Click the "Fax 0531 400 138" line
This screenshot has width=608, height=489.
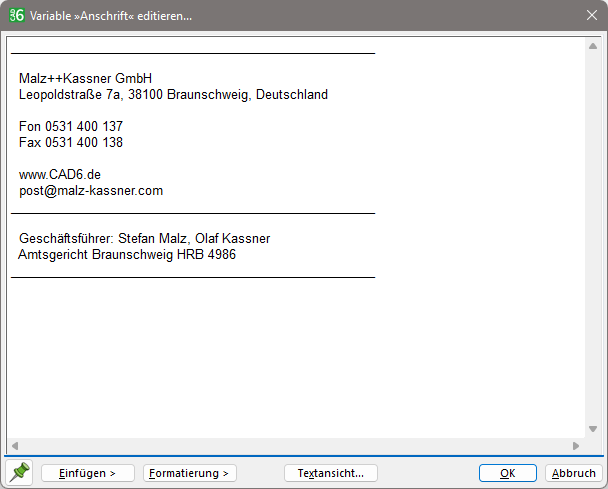click(71, 142)
